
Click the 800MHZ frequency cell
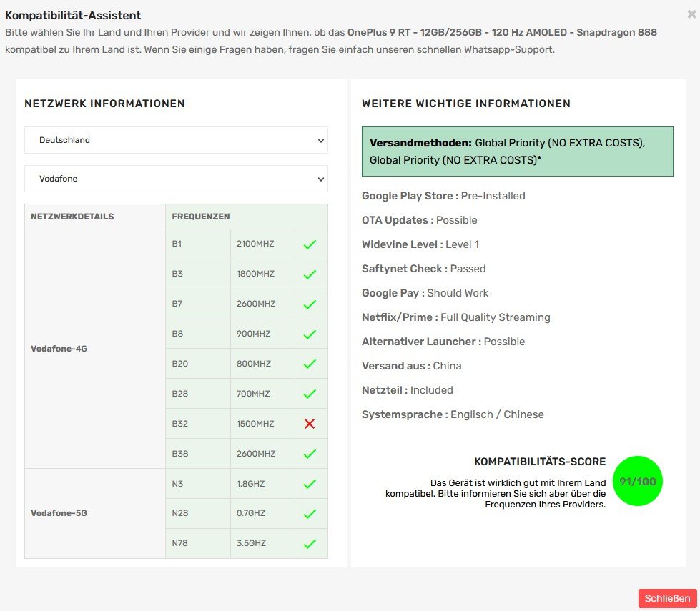[x=262, y=363]
